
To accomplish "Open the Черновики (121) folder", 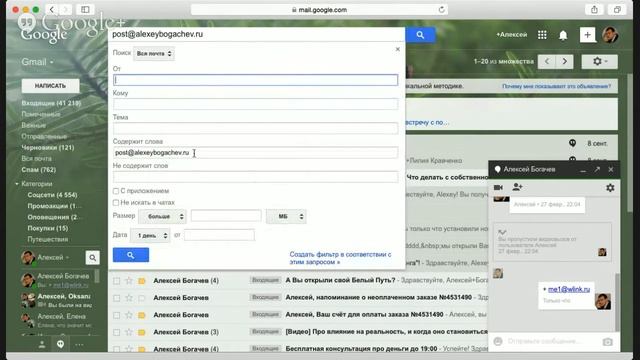I will pos(48,147).
